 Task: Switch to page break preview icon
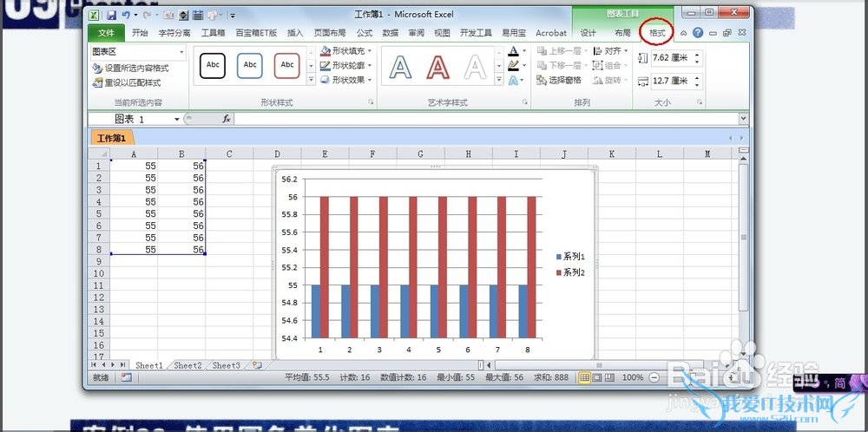point(609,377)
